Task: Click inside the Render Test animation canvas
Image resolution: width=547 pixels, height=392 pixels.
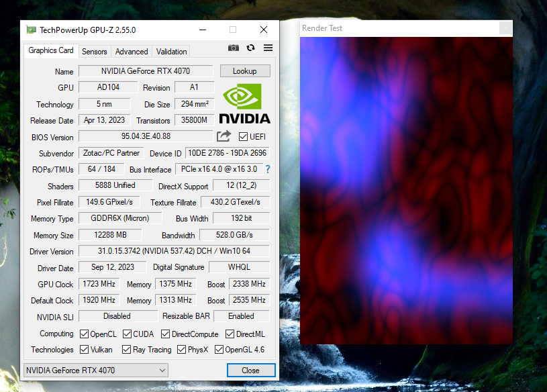Action: [x=407, y=191]
